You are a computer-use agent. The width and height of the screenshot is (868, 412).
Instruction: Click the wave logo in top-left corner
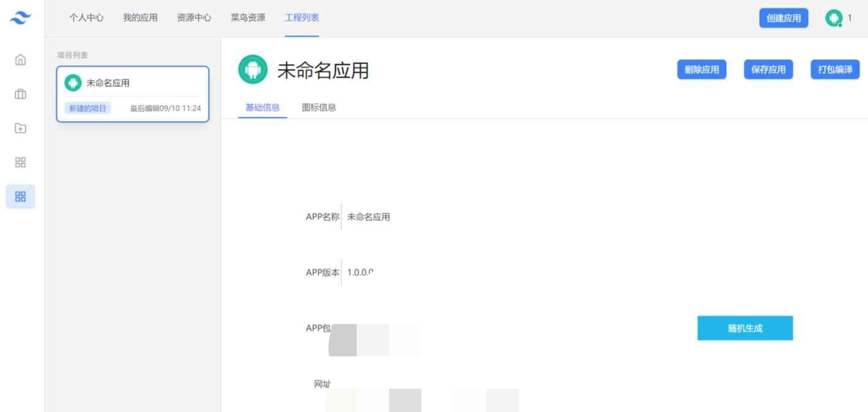point(20,18)
